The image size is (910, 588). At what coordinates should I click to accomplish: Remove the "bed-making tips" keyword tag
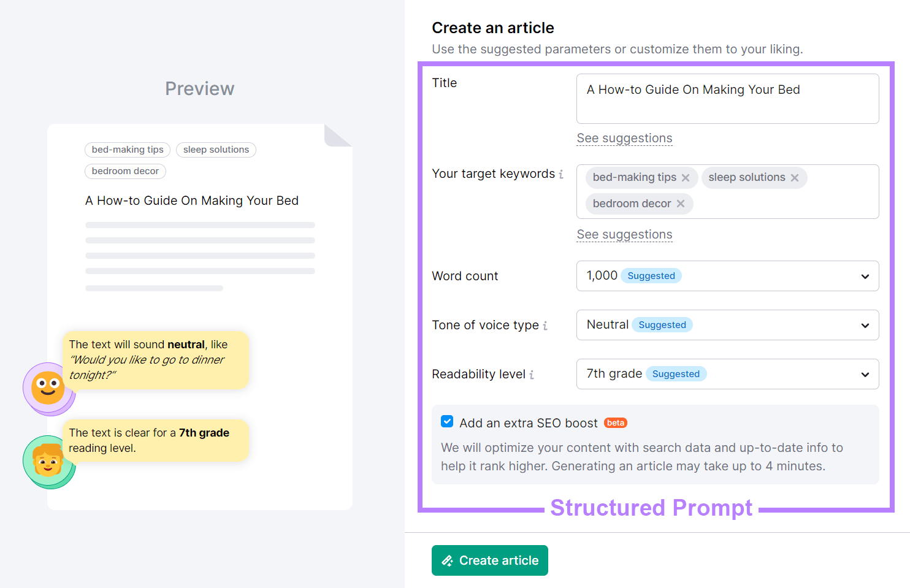pyautogui.click(x=686, y=177)
